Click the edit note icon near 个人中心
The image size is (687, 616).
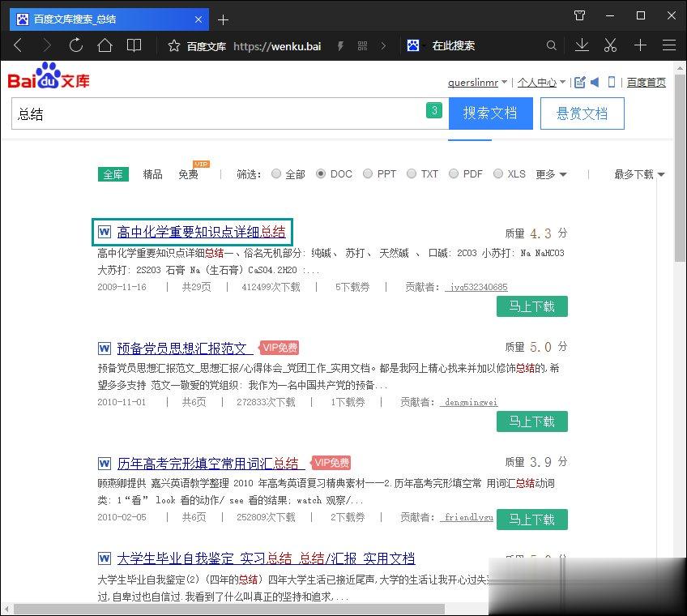(x=580, y=82)
